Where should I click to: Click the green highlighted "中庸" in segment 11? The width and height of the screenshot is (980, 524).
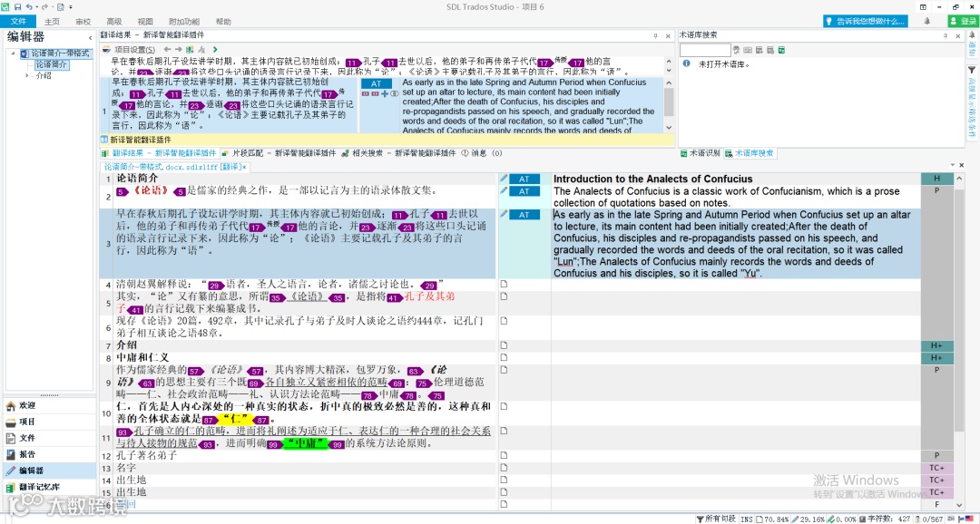tap(306, 444)
